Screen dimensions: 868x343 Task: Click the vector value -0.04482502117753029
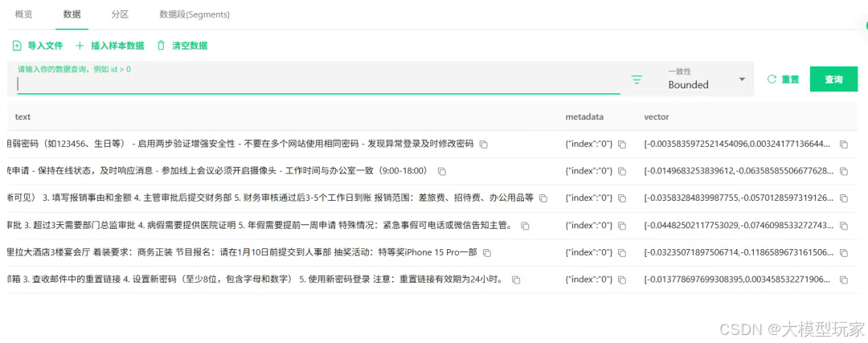(737, 225)
